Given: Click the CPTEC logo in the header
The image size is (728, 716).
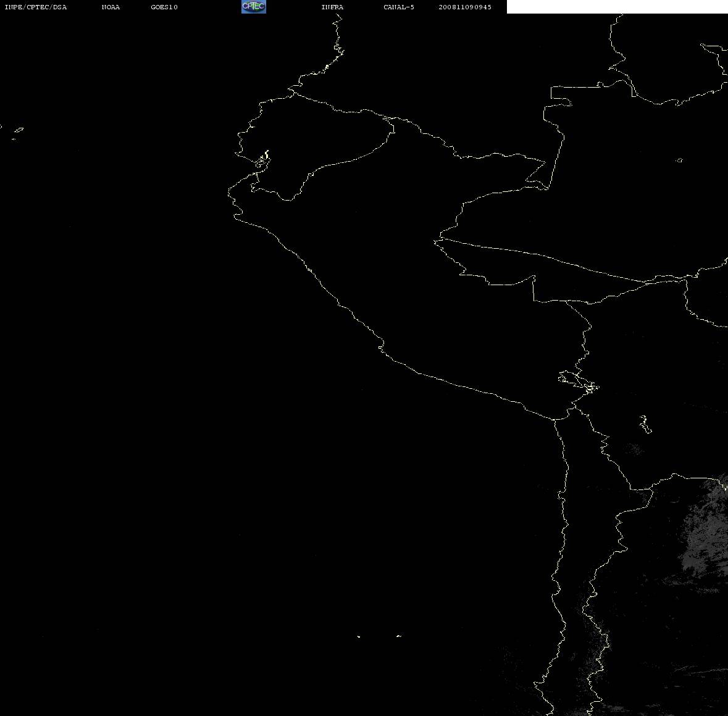Looking at the screenshot, I should [254, 7].
